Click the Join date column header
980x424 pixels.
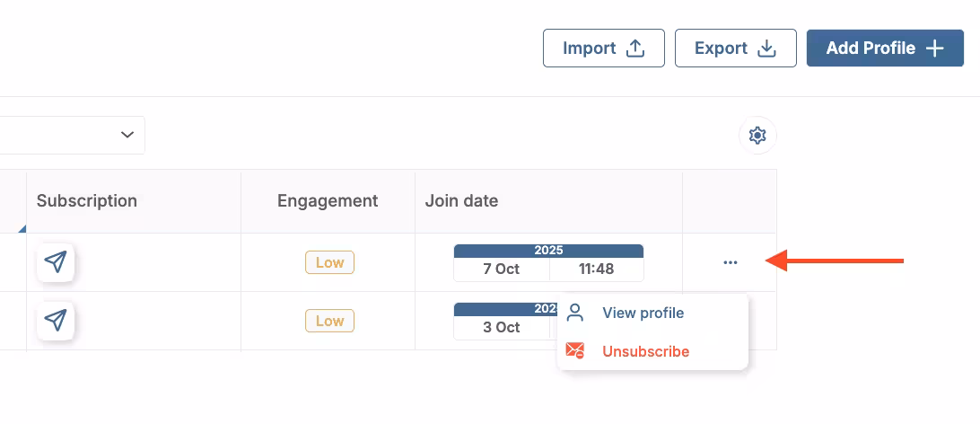tap(461, 201)
